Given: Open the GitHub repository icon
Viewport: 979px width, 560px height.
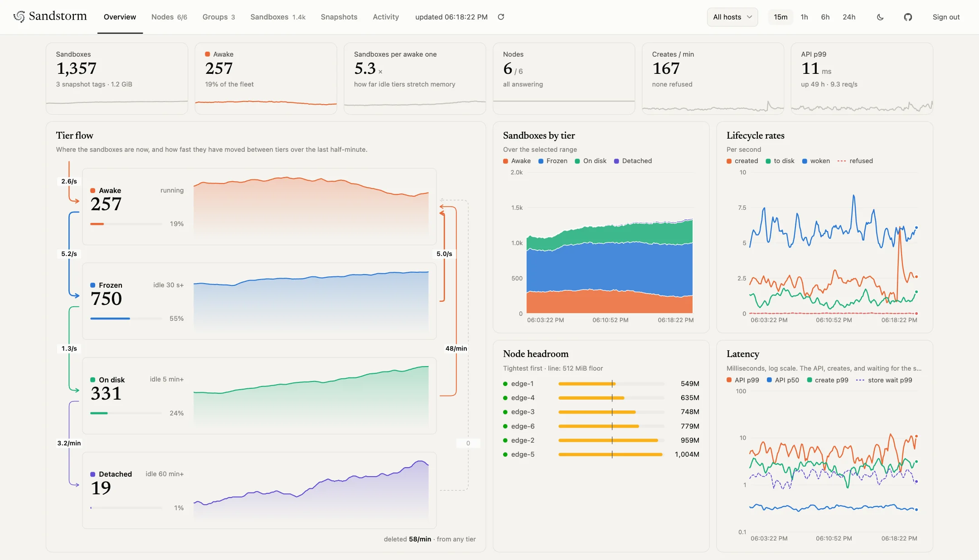Looking at the screenshot, I should click(908, 17).
